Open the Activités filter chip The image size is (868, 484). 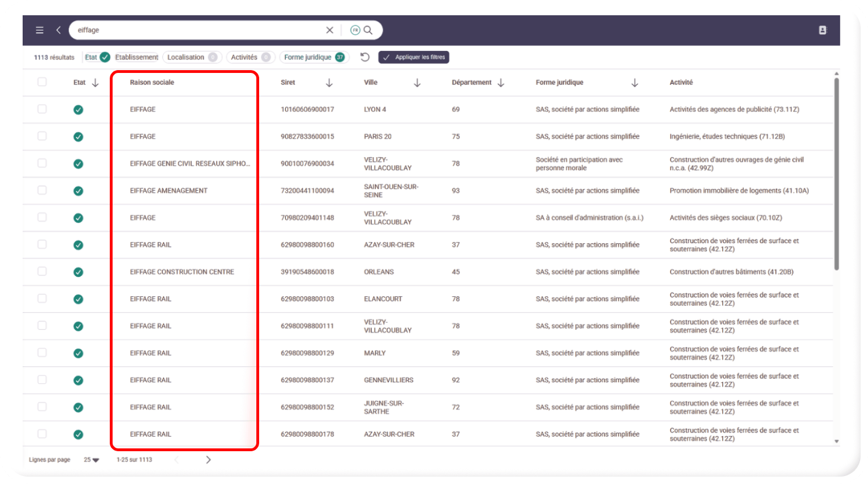coord(250,57)
